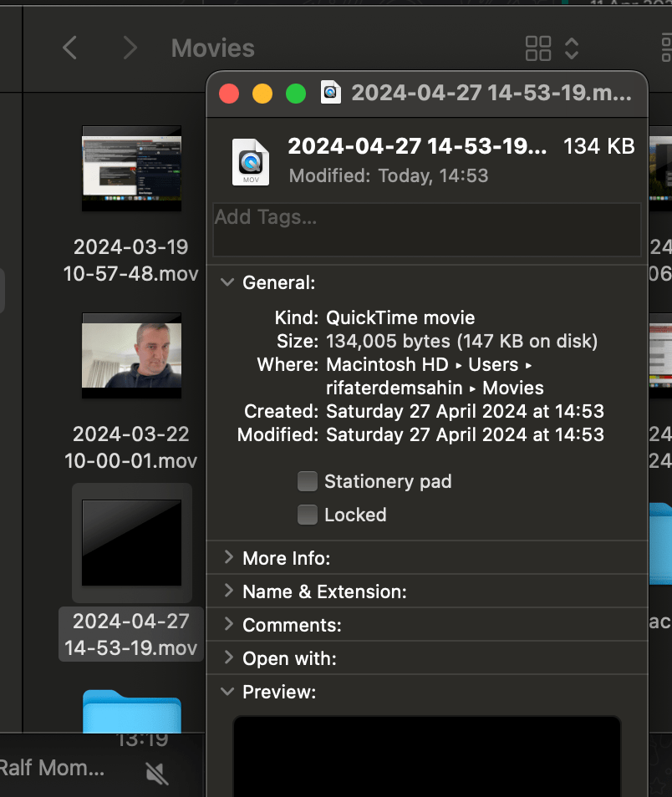Screen dimensions: 672x797
Task: Select the black 2024-04-27 14-53-19.mov thumbnail
Action: pyautogui.click(x=132, y=543)
